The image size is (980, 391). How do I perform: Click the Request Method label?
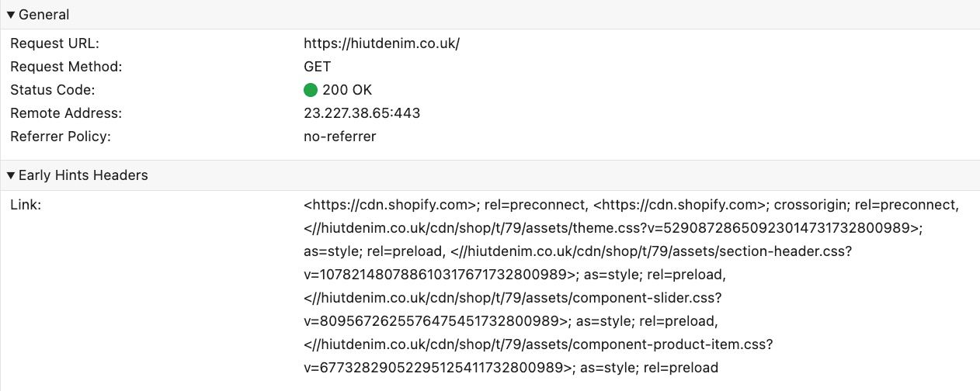[x=66, y=67]
